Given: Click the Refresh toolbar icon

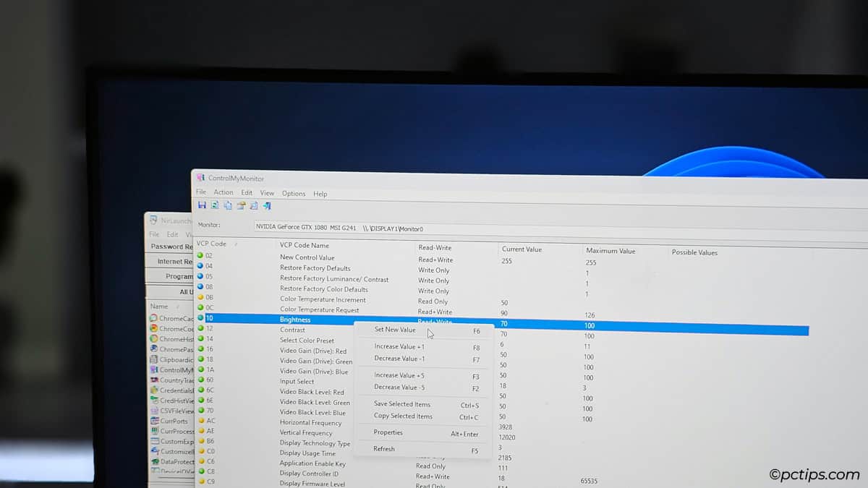Looking at the screenshot, I should (x=255, y=205).
